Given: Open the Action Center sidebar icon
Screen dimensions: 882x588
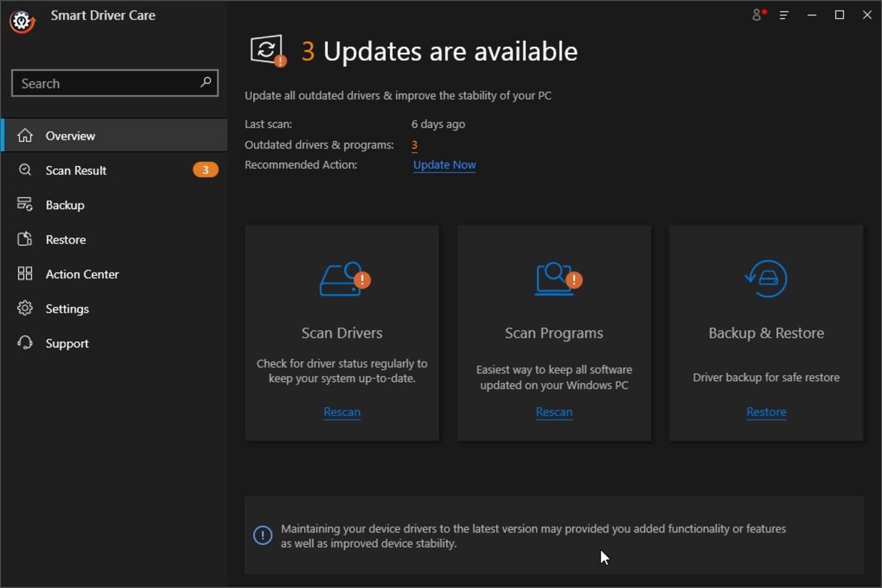Looking at the screenshot, I should [25, 274].
